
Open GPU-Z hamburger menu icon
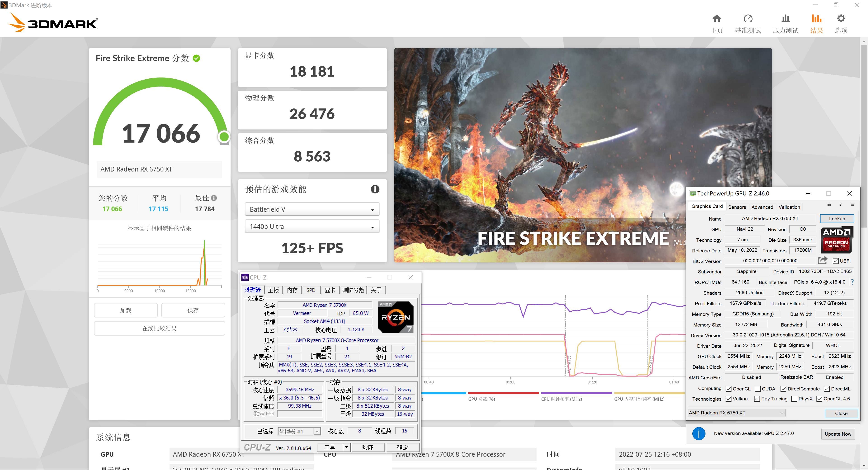852,205
